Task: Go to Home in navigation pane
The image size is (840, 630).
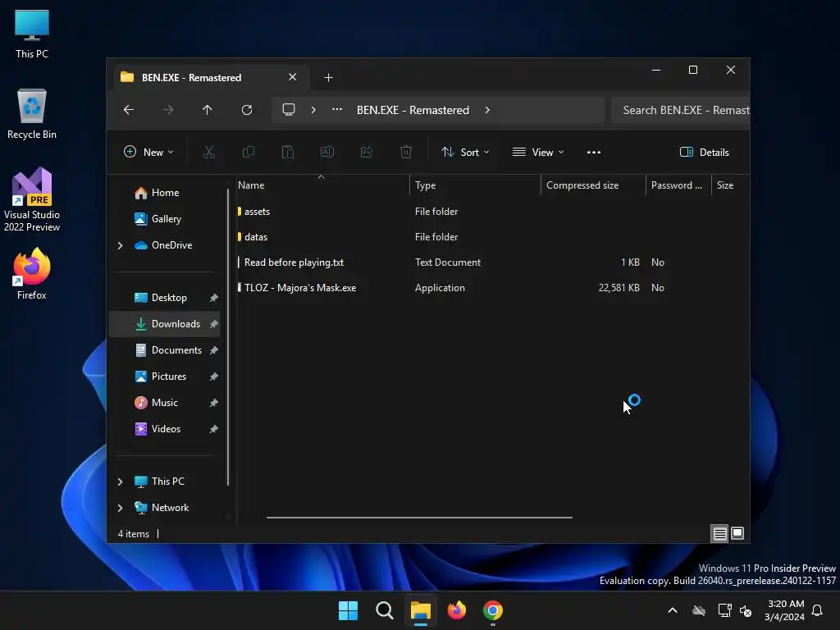Action: tap(165, 193)
